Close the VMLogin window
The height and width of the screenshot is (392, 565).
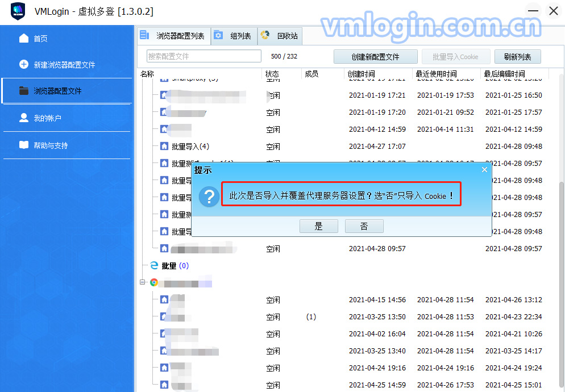tap(554, 11)
